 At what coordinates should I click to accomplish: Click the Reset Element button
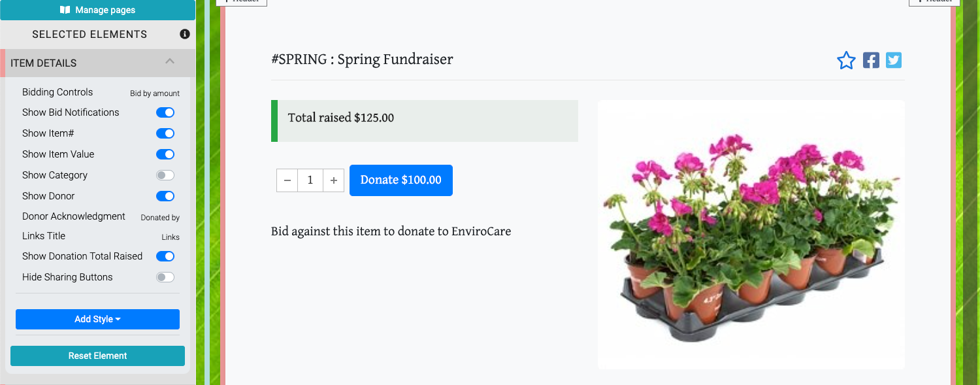pyautogui.click(x=97, y=356)
